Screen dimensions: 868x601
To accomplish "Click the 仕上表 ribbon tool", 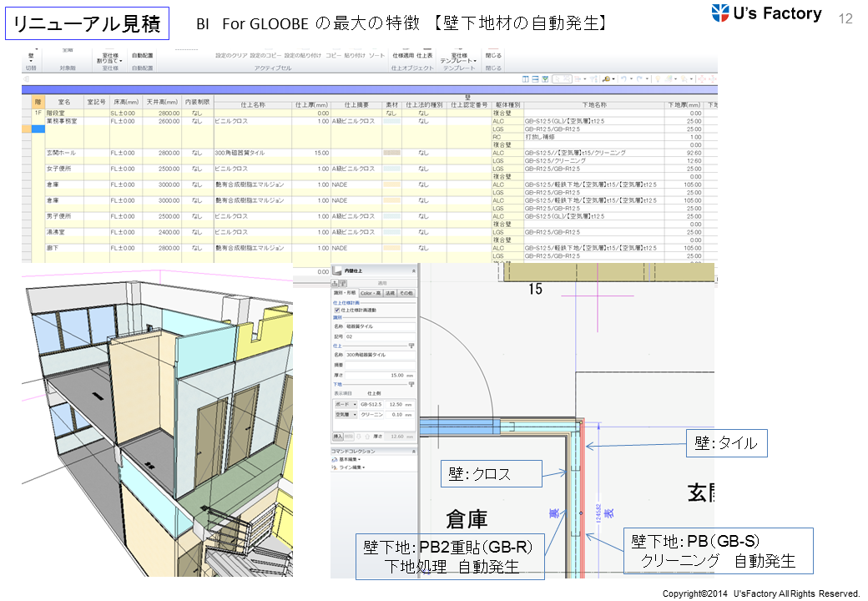I will coord(424,55).
